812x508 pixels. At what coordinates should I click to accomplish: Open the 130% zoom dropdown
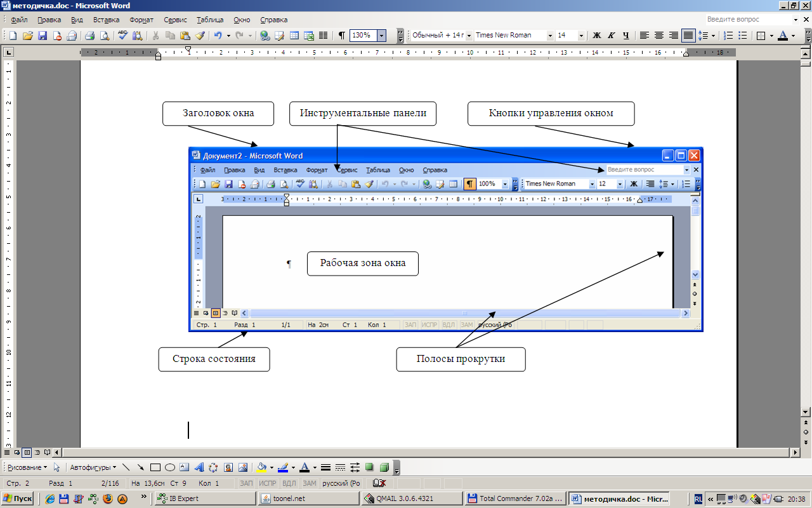[x=381, y=36]
